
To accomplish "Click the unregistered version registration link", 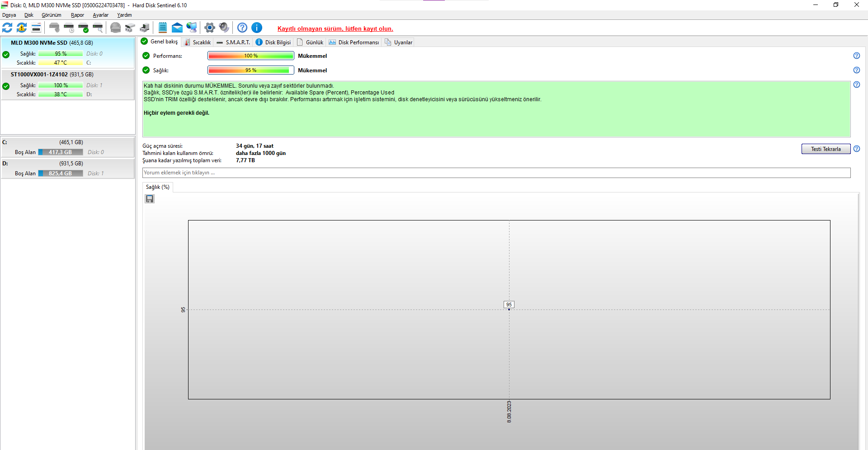I will pyautogui.click(x=335, y=28).
